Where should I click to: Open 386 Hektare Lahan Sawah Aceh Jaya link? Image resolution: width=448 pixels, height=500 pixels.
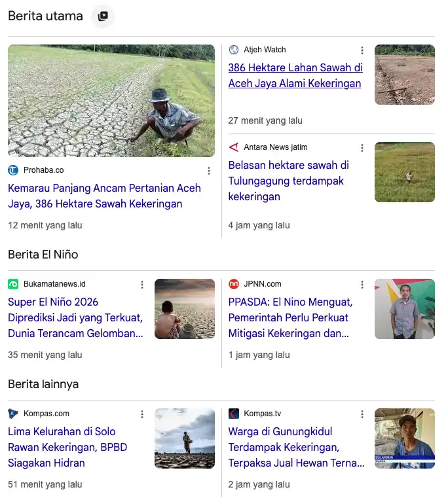pos(295,75)
